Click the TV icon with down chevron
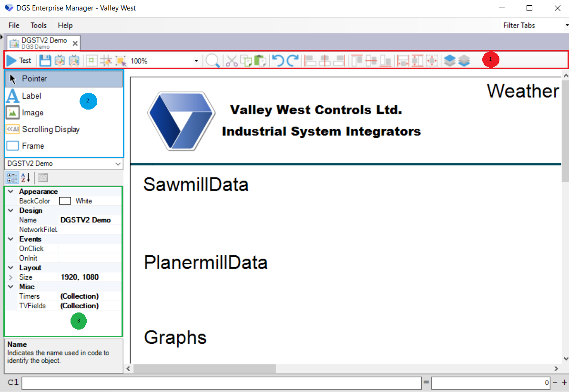Image resolution: width=569 pixels, height=392 pixels. [x=60, y=60]
